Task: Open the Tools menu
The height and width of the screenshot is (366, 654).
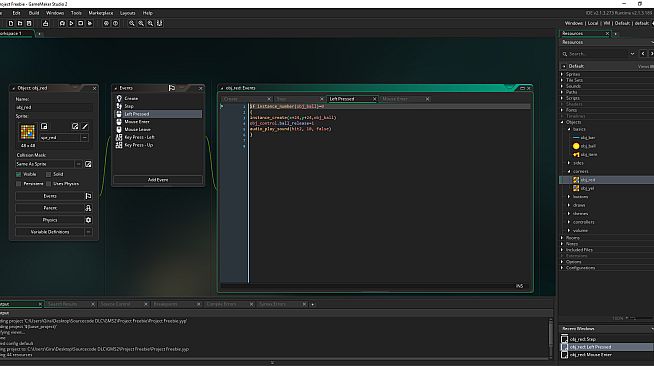Action: pyautogui.click(x=76, y=13)
